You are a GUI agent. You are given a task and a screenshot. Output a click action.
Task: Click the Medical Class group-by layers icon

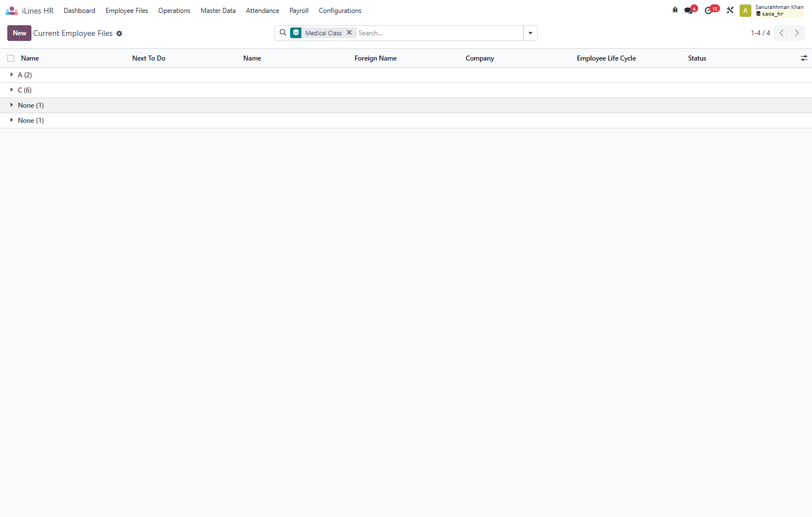pyautogui.click(x=296, y=33)
